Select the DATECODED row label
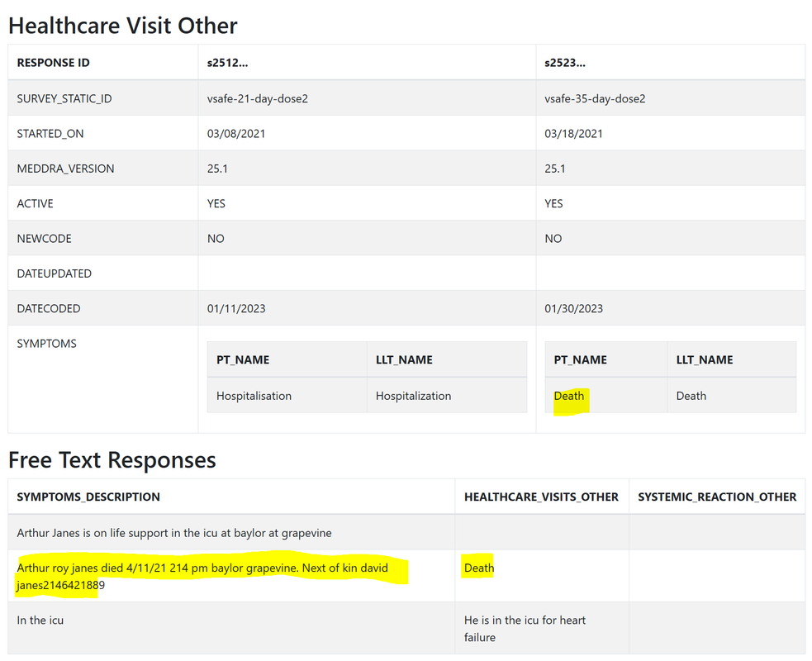 (49, 308)
